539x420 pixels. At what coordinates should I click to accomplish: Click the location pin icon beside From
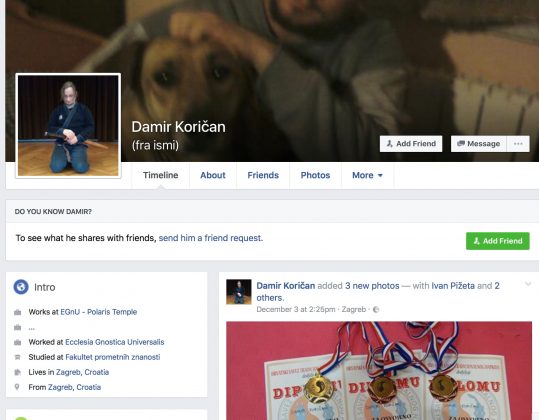pos(17,387)
